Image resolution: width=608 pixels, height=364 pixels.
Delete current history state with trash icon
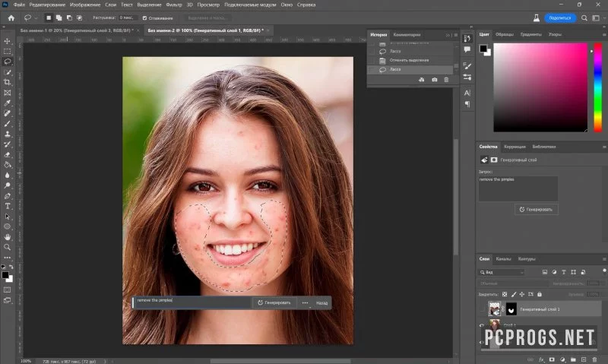[x=446, y=80]
